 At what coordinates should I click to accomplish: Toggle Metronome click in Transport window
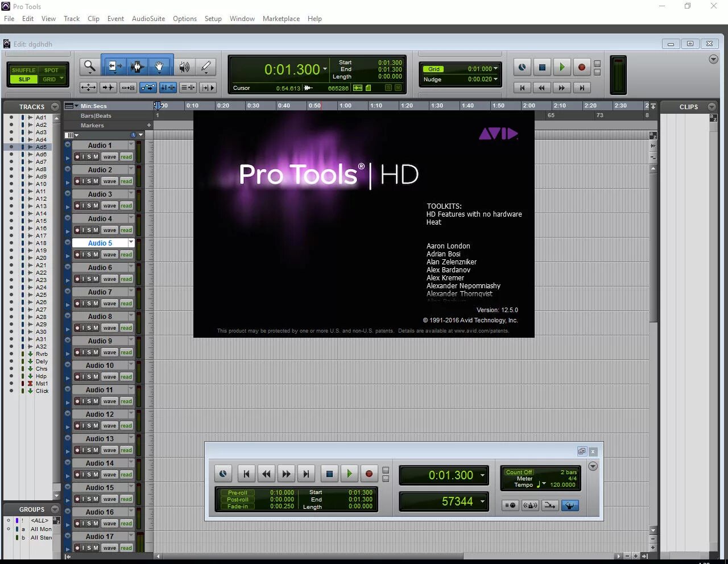pyautogui.click(x=530, y=505)
